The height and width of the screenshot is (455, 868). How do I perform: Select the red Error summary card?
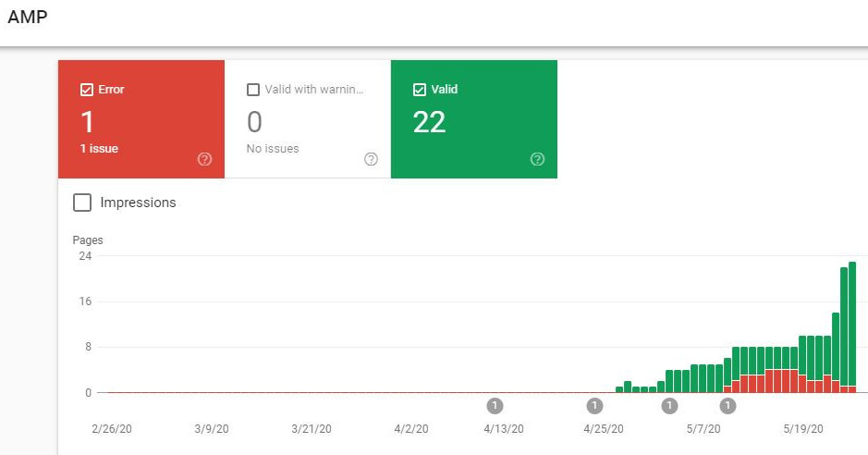click(x=141, y=119)
